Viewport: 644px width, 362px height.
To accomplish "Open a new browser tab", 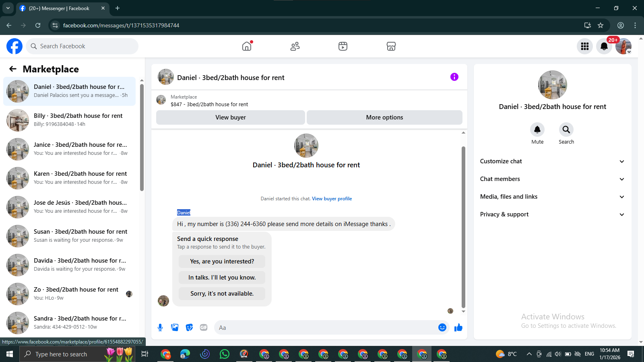I will (x=118, y=8).
